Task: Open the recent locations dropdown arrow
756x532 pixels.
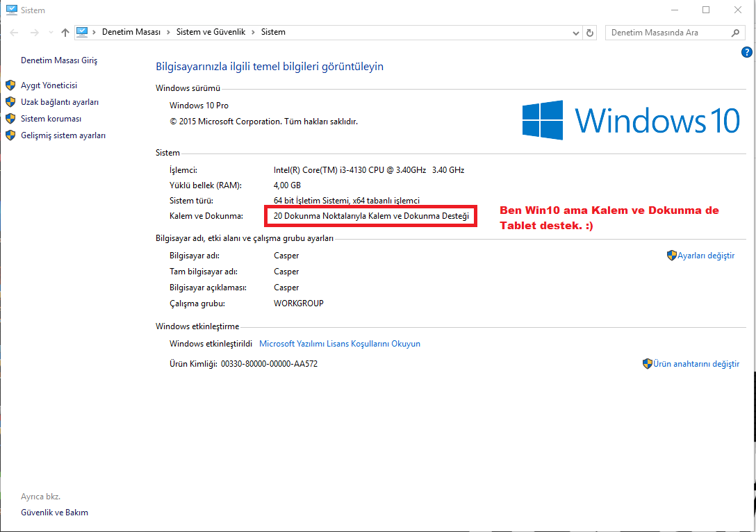Action: 51,33
